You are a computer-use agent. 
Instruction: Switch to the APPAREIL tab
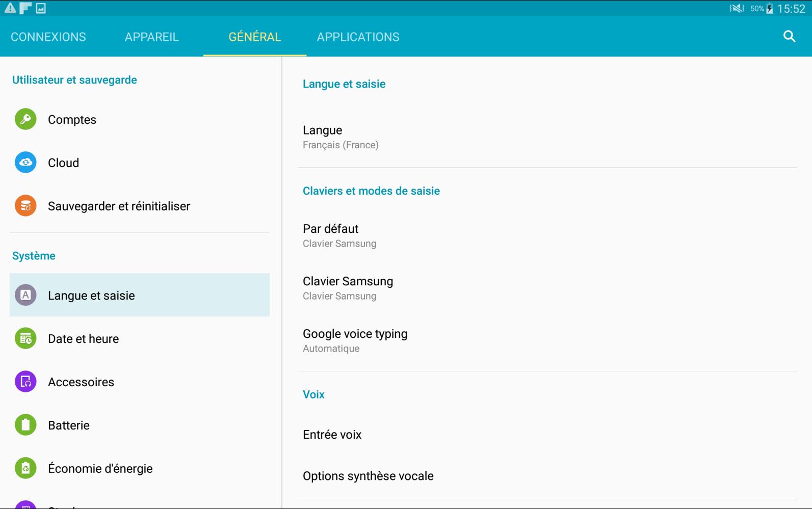pyautogui.click(x=152, y=37)
